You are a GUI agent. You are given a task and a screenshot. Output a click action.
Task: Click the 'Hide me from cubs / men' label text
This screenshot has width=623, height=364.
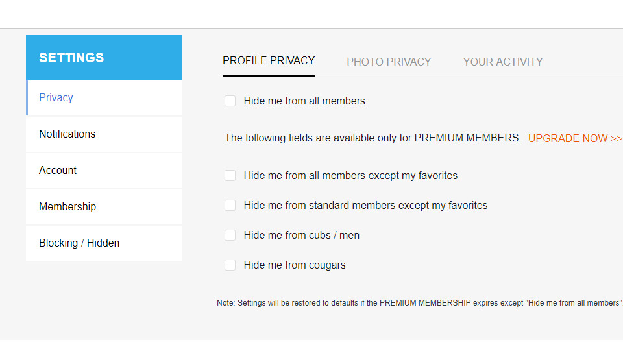coord(302,235)
